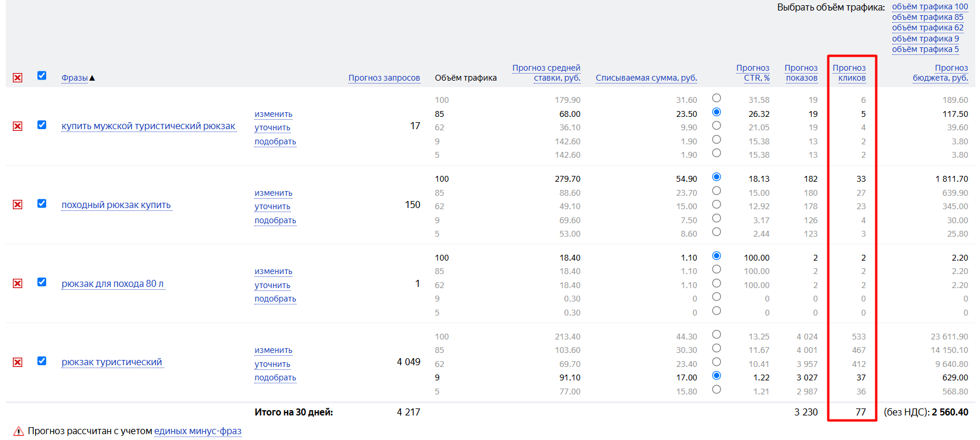Click average bid '279.70' cell

click(x=568, y=179)
